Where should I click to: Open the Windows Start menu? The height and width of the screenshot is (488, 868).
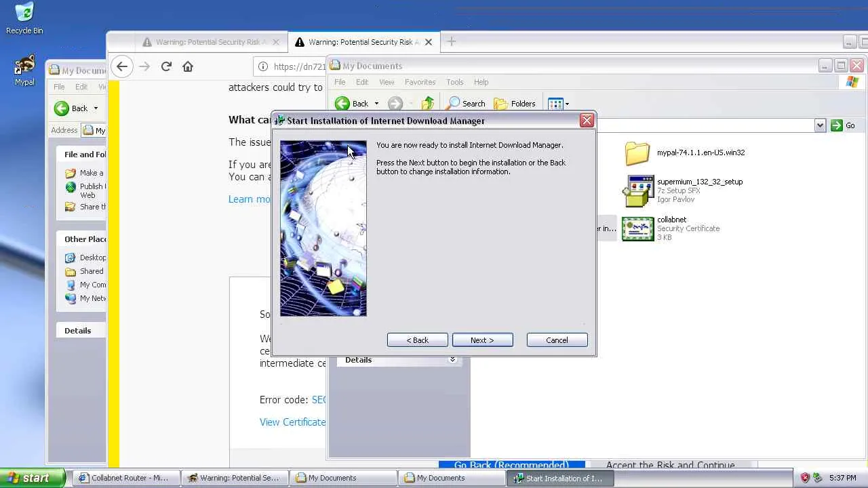32,478
